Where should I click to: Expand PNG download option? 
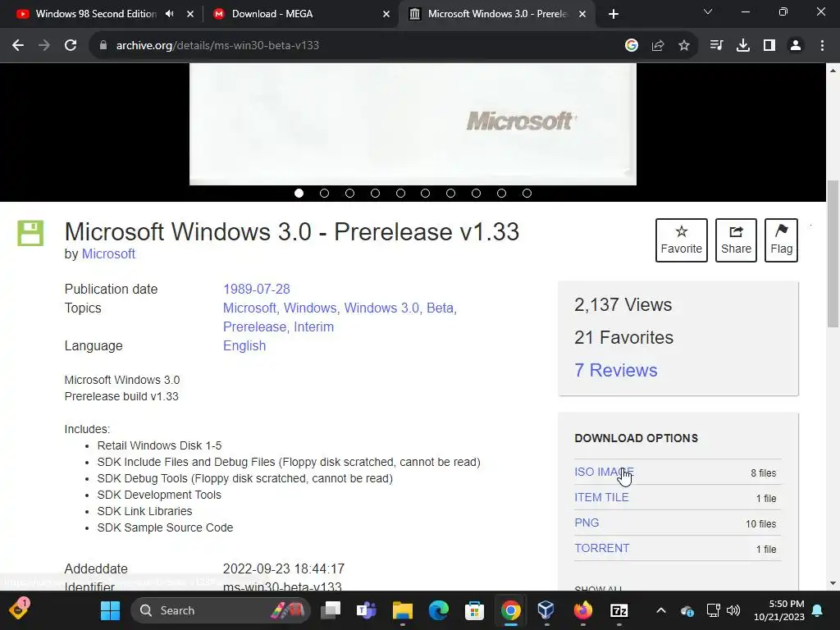[587, 523]
